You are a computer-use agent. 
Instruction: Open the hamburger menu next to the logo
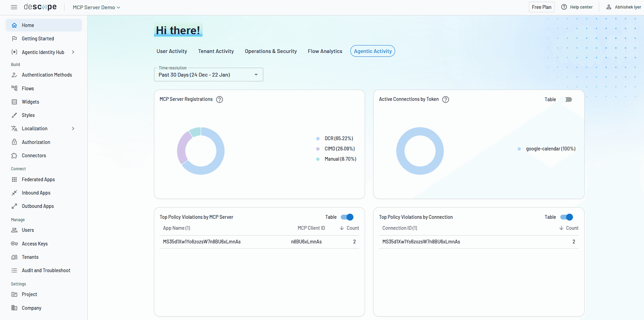[14, 7]
